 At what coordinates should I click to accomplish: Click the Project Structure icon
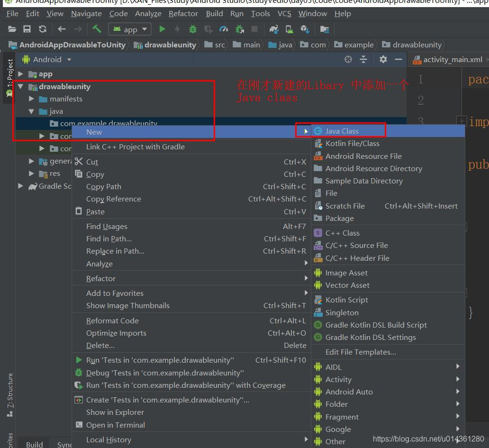tap(324, 29)
